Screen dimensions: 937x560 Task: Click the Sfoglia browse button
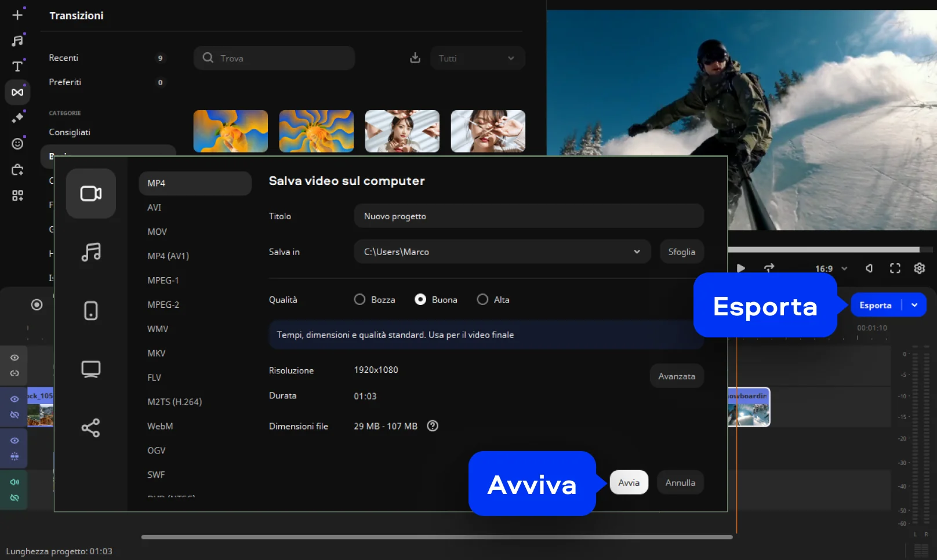tap(681, 252)
